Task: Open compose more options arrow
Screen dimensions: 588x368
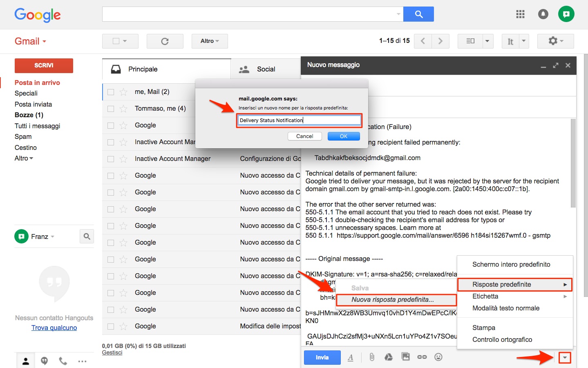Action: click(565, 358)
